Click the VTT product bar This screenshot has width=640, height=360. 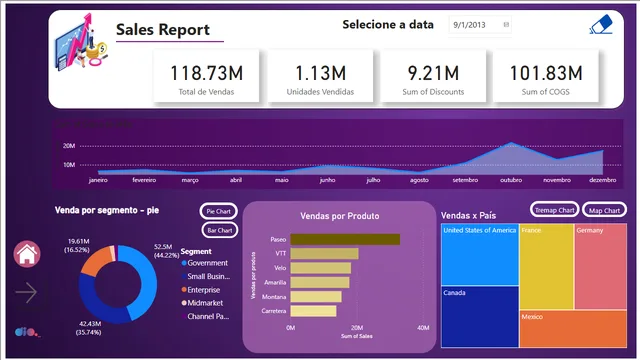(x=324, y=253)
